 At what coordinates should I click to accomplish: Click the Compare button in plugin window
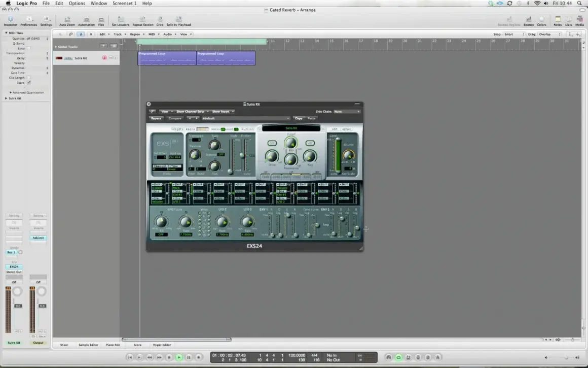[175, 118]
